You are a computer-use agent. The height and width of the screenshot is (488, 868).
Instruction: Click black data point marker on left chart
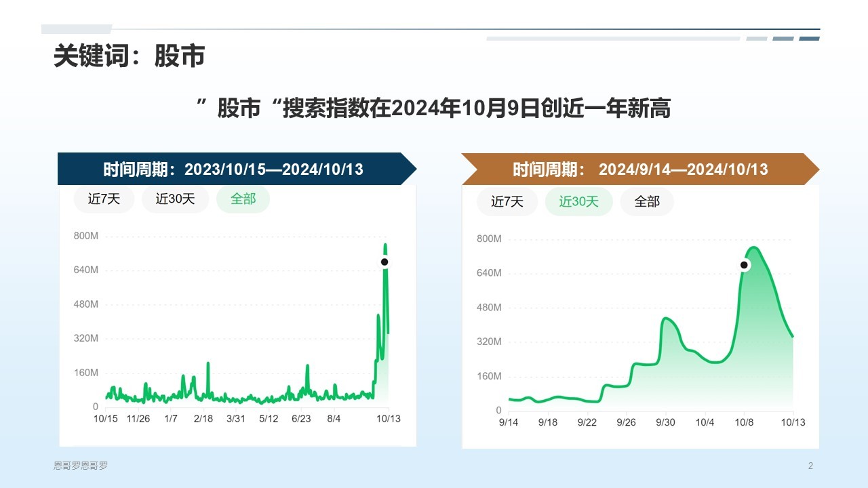pos(384,262)
